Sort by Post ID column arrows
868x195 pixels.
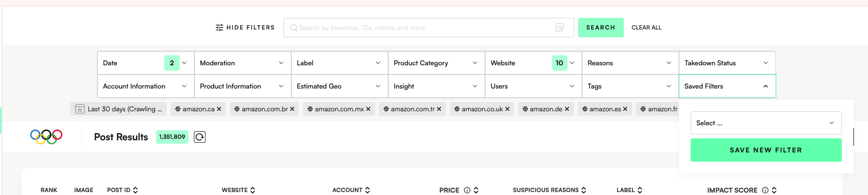click(x=135, y=190)
